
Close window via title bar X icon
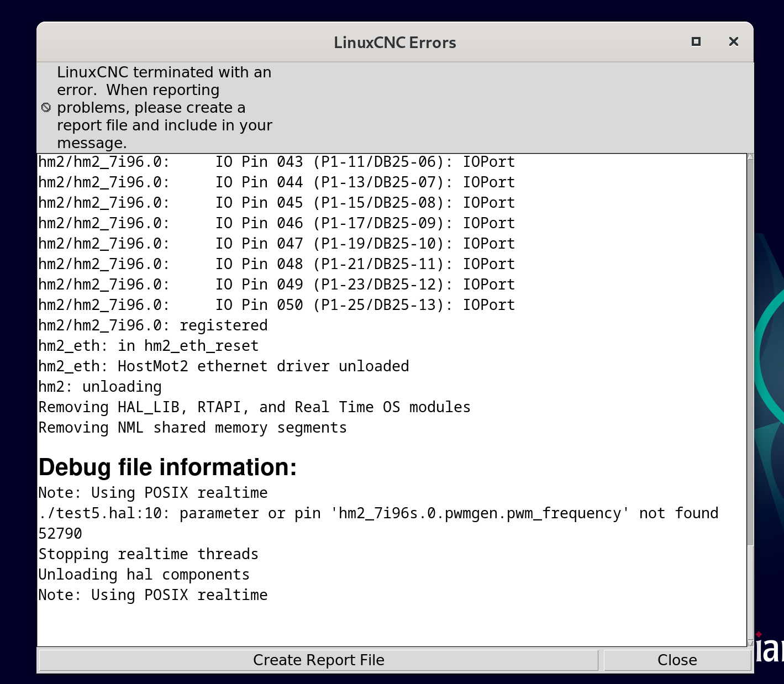pyautogui.click(x=734, y=41)
